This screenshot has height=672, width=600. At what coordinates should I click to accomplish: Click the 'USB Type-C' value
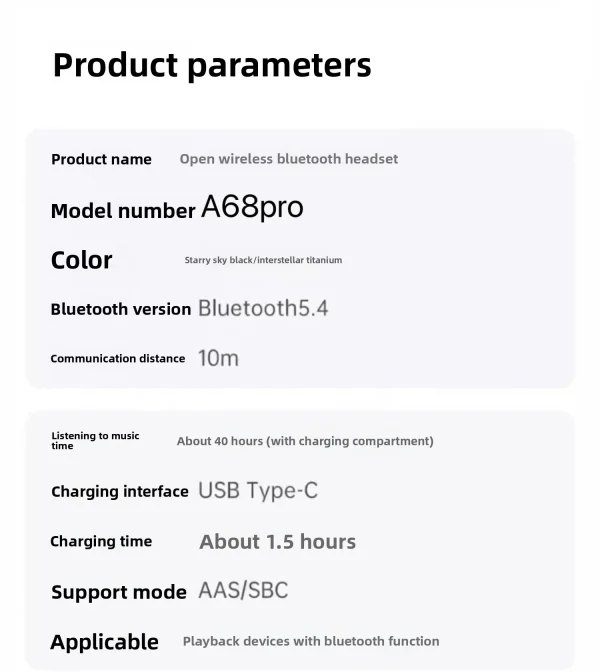click(x=258, y=490)
